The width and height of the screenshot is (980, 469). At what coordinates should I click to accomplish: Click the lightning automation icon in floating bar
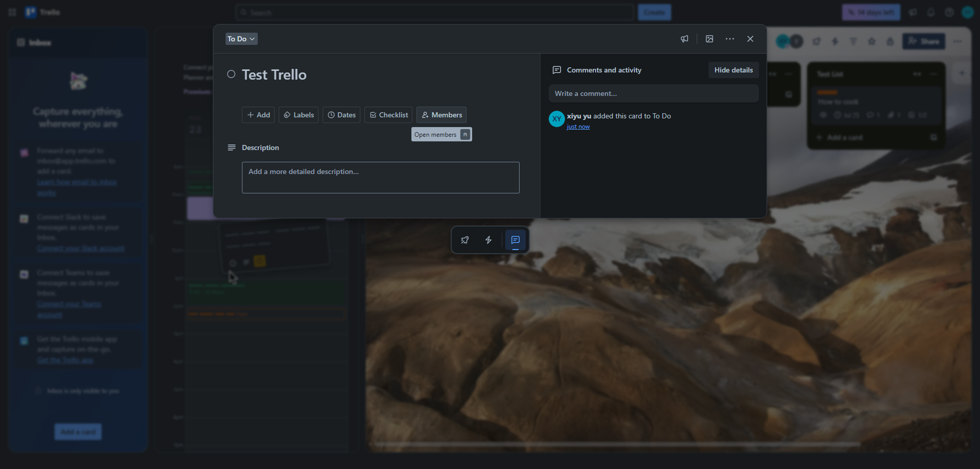tap(488, 240)
